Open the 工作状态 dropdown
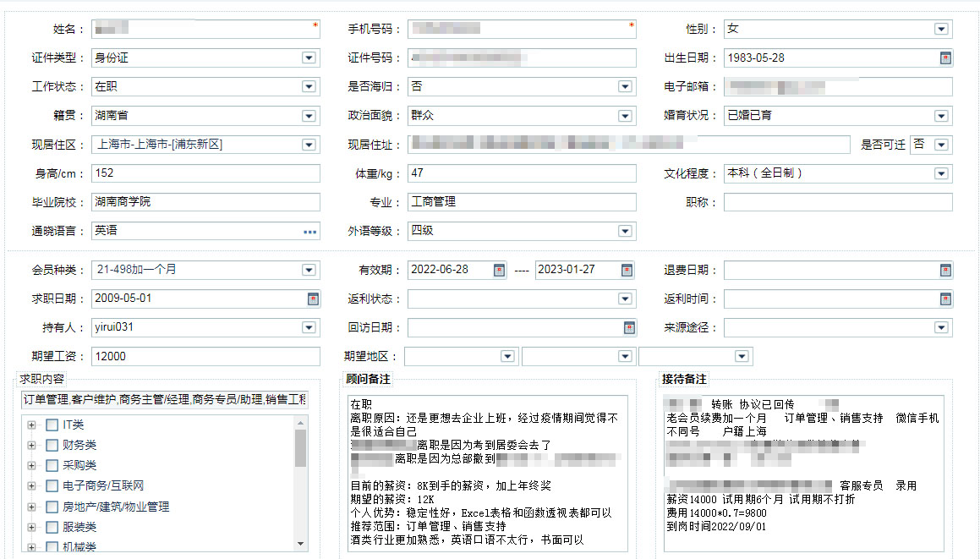 309,87
